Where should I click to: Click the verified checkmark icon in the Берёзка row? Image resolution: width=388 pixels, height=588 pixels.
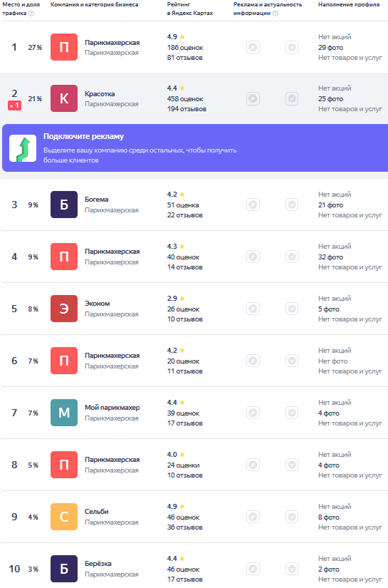[x=292, y=569]
